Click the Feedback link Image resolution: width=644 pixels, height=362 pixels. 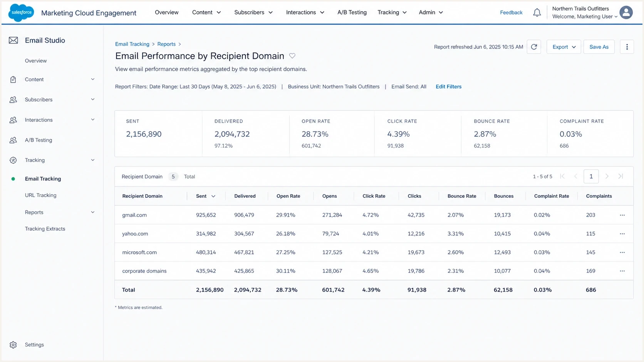pos(511,13)
